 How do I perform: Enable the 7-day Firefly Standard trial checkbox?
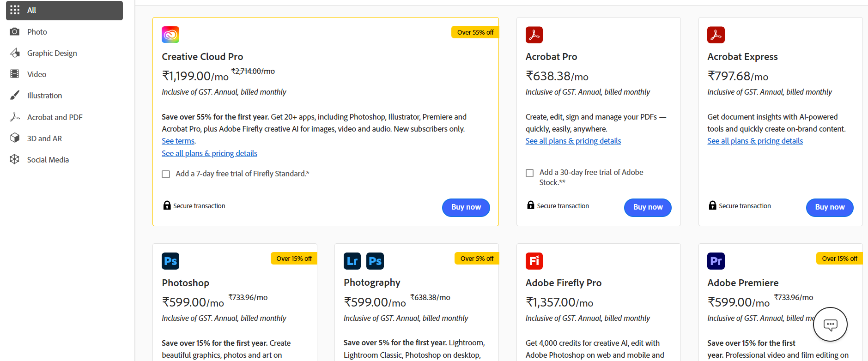click(166, 174)
